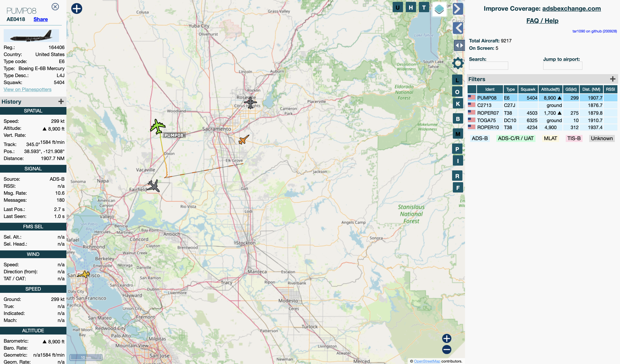Click the PUMP08 map label
This screenshot has height=364, width=620.
coord(174,135)
